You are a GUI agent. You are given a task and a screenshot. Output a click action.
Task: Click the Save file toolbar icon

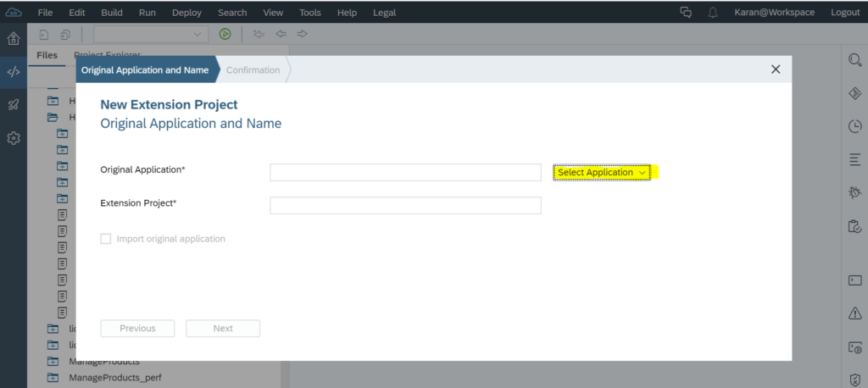(x=44, y=35)
